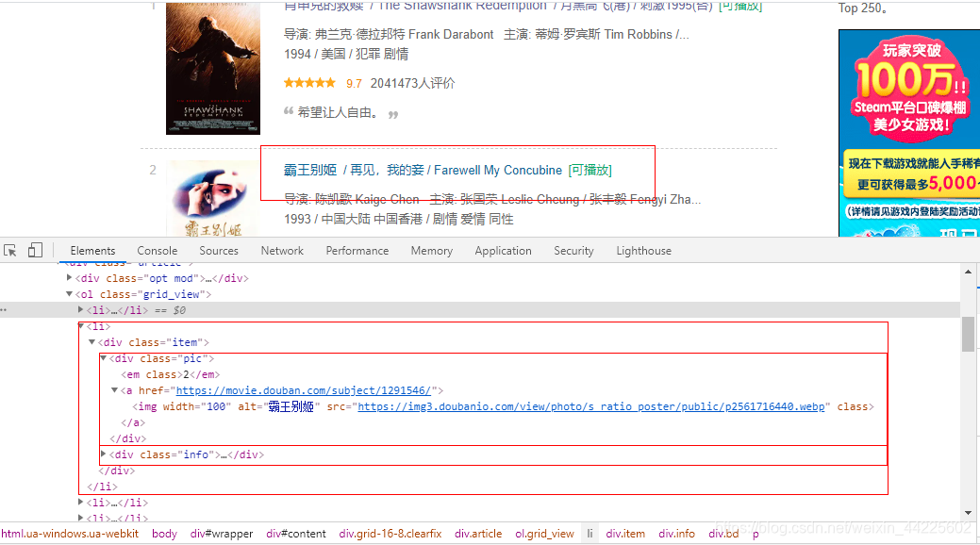Open the img3.doubanio.com poster src link
980x545 pixels.
pos(591,407)
